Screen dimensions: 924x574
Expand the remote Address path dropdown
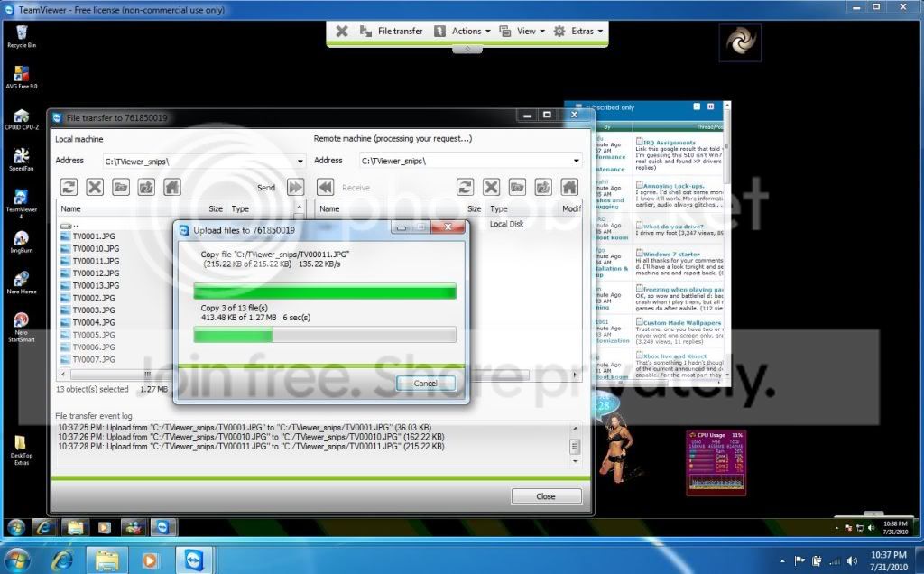click(577, 161)
